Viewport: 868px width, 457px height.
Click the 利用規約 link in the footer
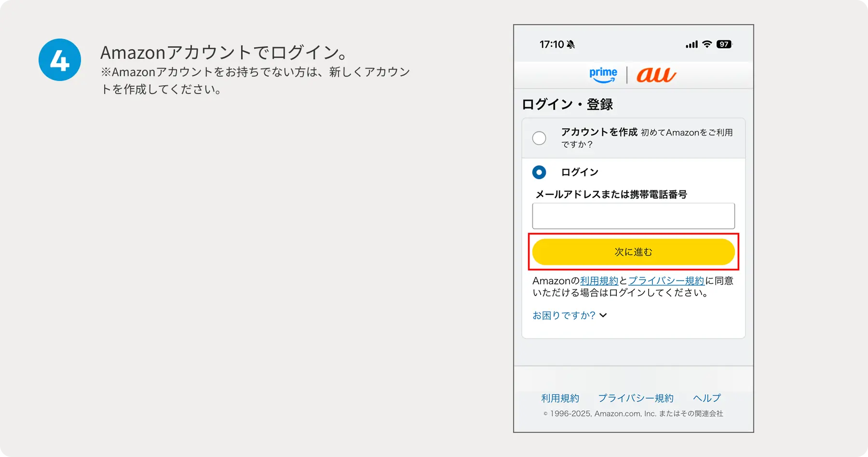point(559,398)
